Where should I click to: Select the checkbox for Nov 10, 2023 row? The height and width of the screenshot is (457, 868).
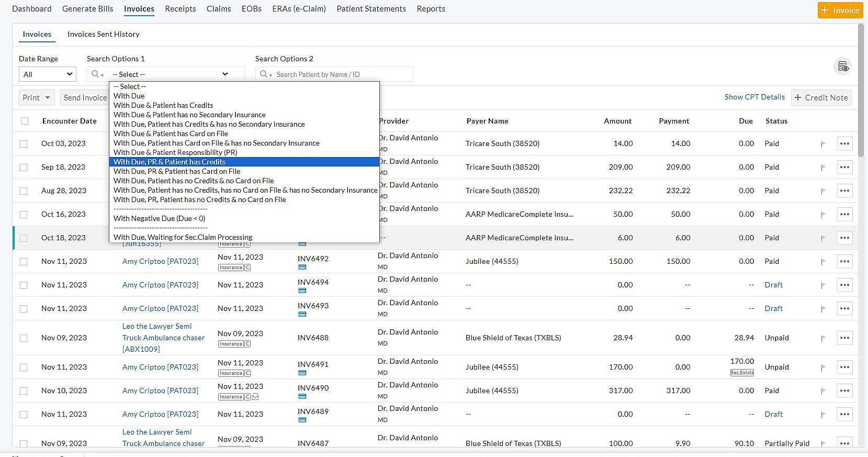tap(24, 391)
